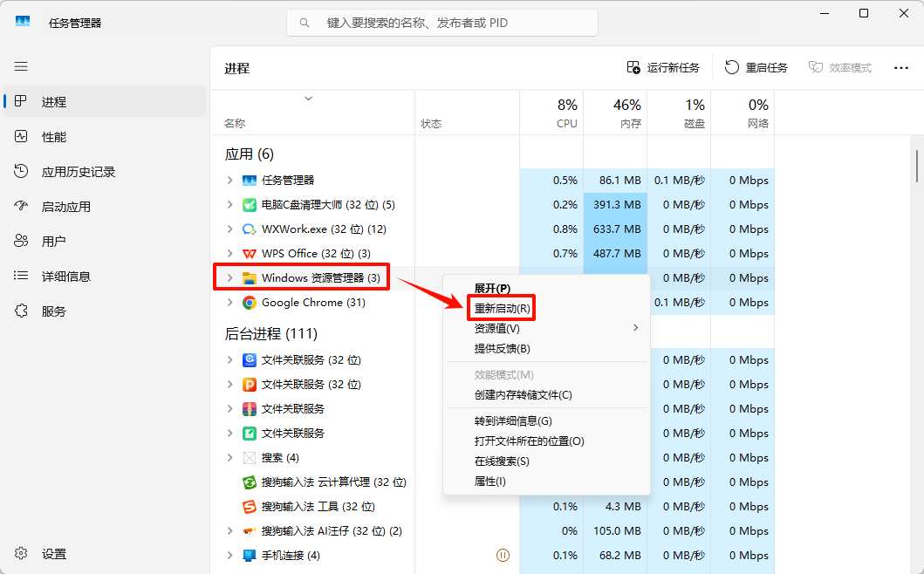The width and height of the screenshot is (924, 574).
Task: Click the WXWork.exe process icon
Action: tap(250, 229)
